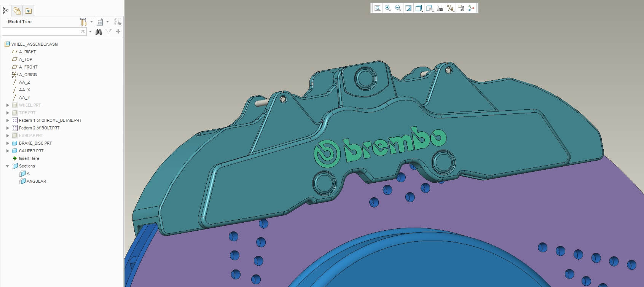Select the ANGULAR cross section
This screenshot has height=287, width=644.
(x=37, y=181)
